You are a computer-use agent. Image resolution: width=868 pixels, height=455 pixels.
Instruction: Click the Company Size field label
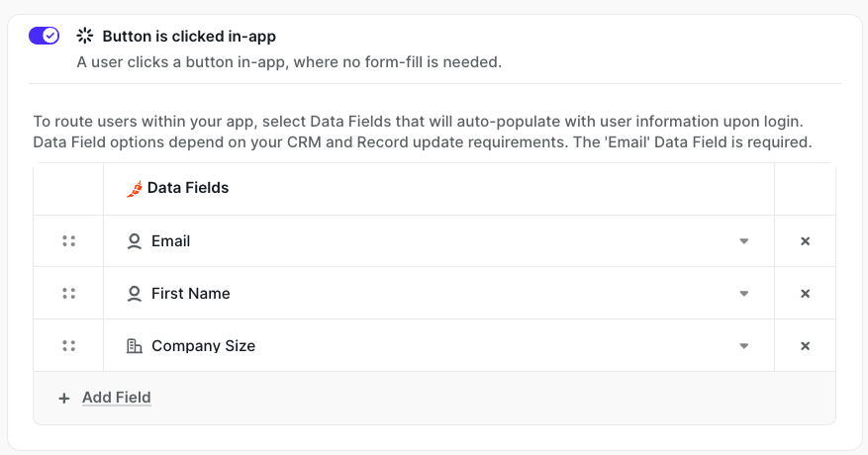click(203, 346)
